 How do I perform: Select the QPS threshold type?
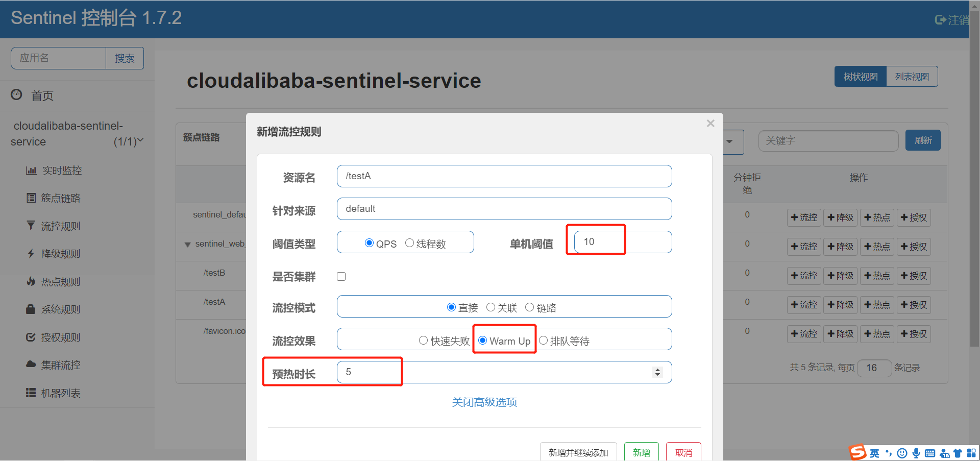tap(370, 243)
